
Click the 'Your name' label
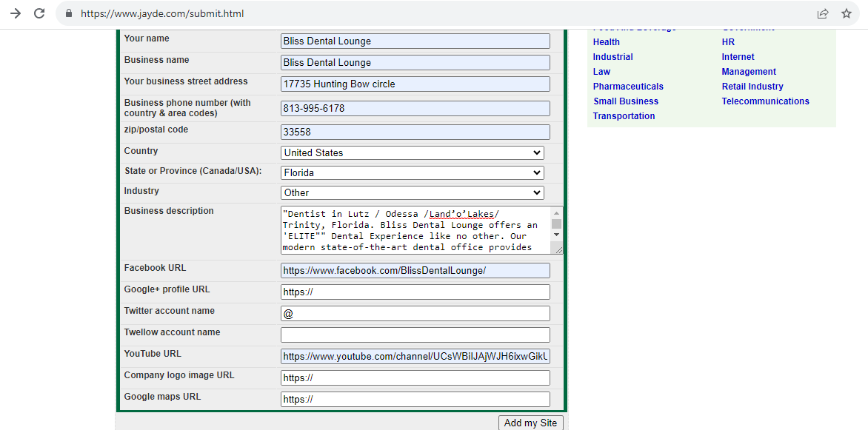click(x=147, y=38)
